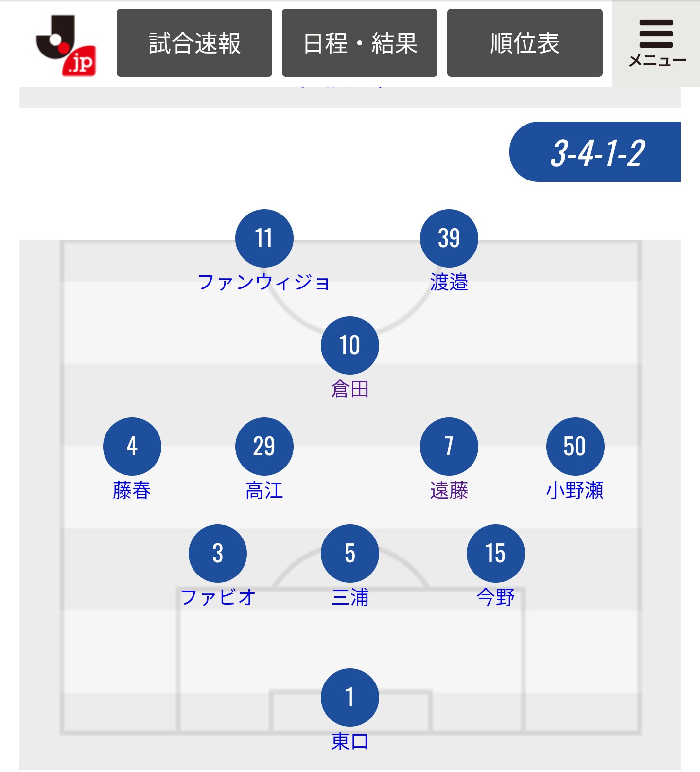Select player number 39 circle
The height and width of the screenshot is (772, 700).
(449, 238)
